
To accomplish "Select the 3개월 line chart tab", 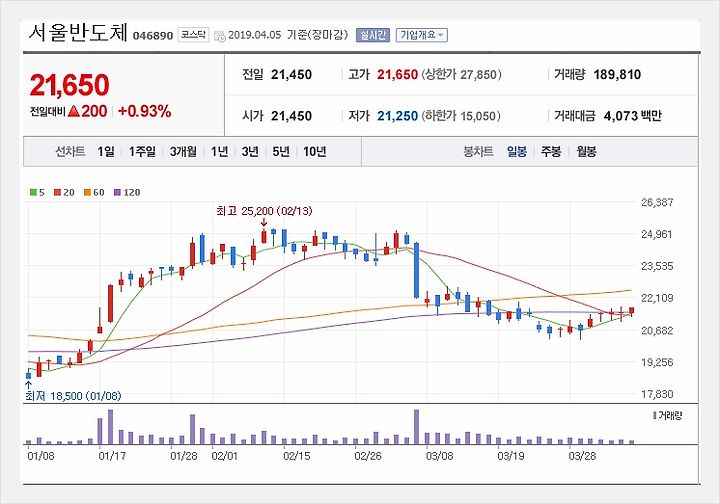I will tap(183, 151).
